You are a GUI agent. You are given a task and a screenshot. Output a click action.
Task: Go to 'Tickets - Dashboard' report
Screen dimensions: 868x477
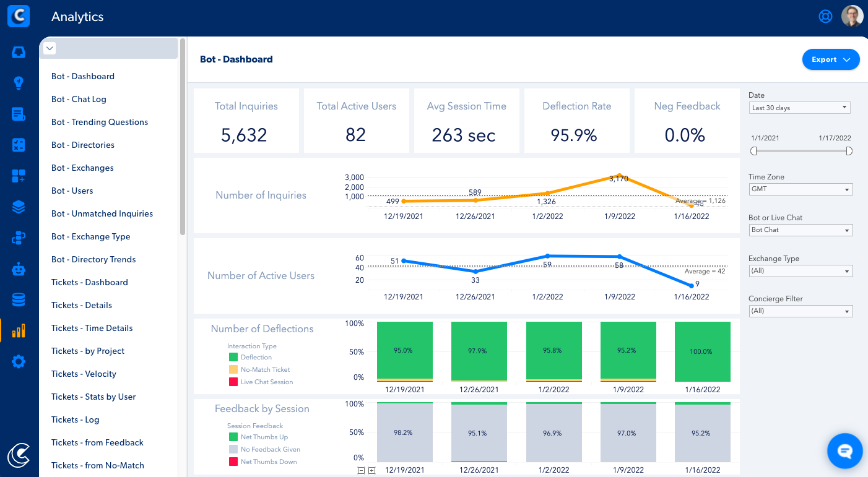(90, 282)
